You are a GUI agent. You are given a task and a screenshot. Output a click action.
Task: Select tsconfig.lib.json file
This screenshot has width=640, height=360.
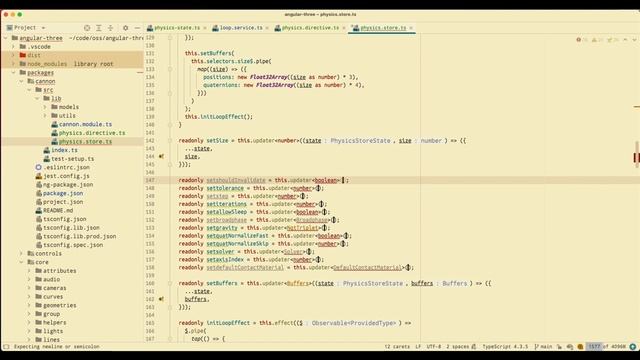coord(71,227)
